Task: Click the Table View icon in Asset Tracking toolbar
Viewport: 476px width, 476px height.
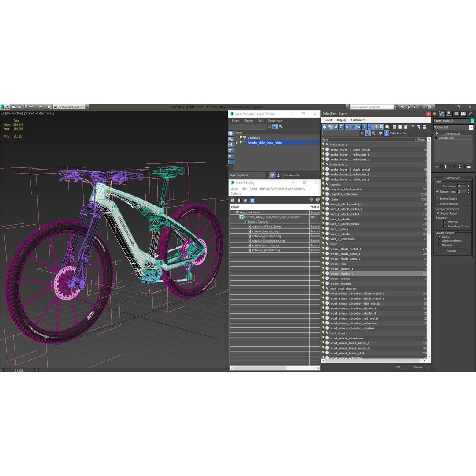Action: pos(252,201)
